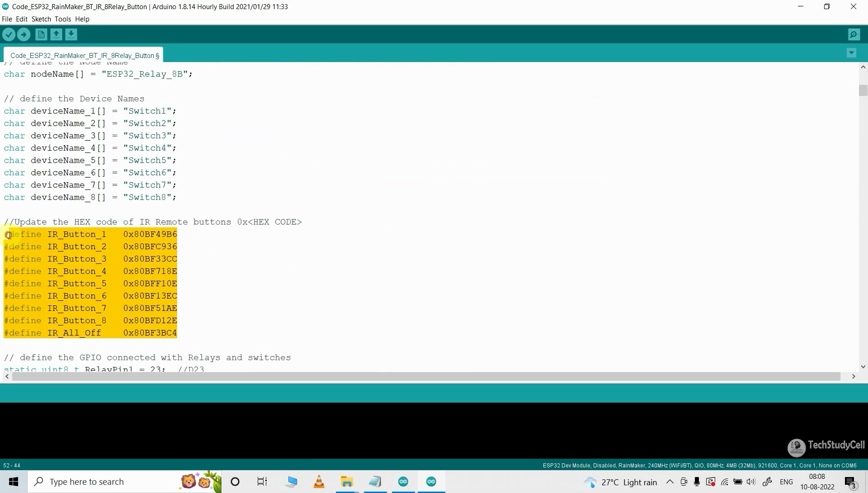
Task: Select the Edit menu item
Action: pos(21,19)
